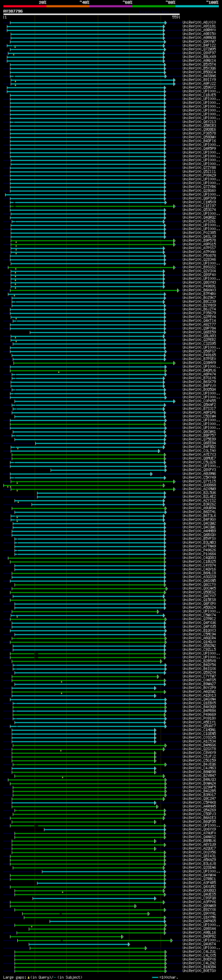Viewport: 222px width, 980px height.
Task: Click label UniRef100_Q38HV9
Action: [x=199, y=363]
